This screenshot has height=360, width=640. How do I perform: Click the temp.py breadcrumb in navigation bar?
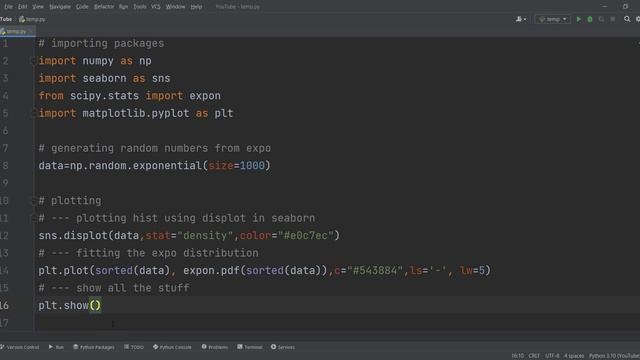(32, 19)
